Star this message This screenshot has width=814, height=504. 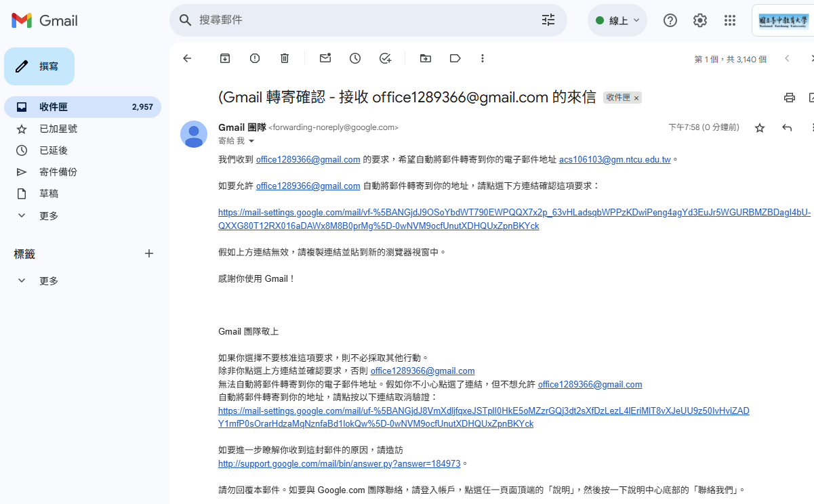pos(760,127)
